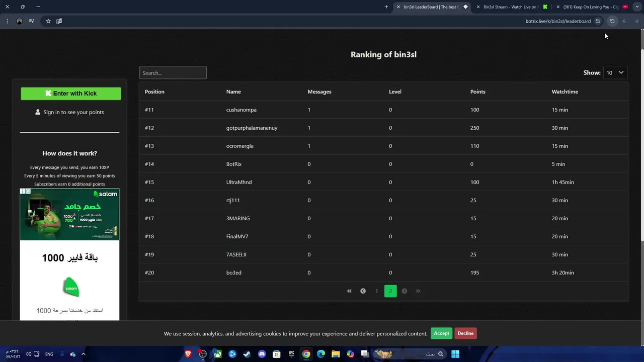This screenshot has width=644, height=362.
Task: Close the Bin3sl Stream tab
Action: tap(478, 7)
